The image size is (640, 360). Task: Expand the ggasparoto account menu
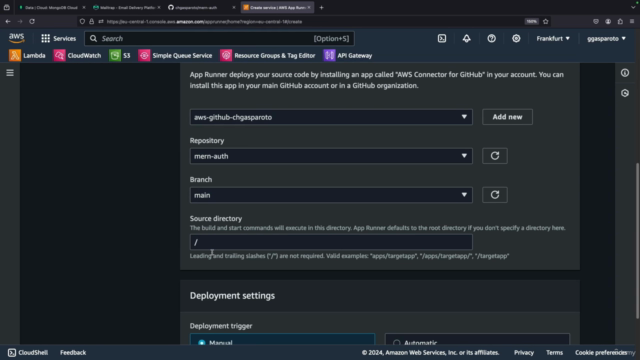(x=606, y=38)
